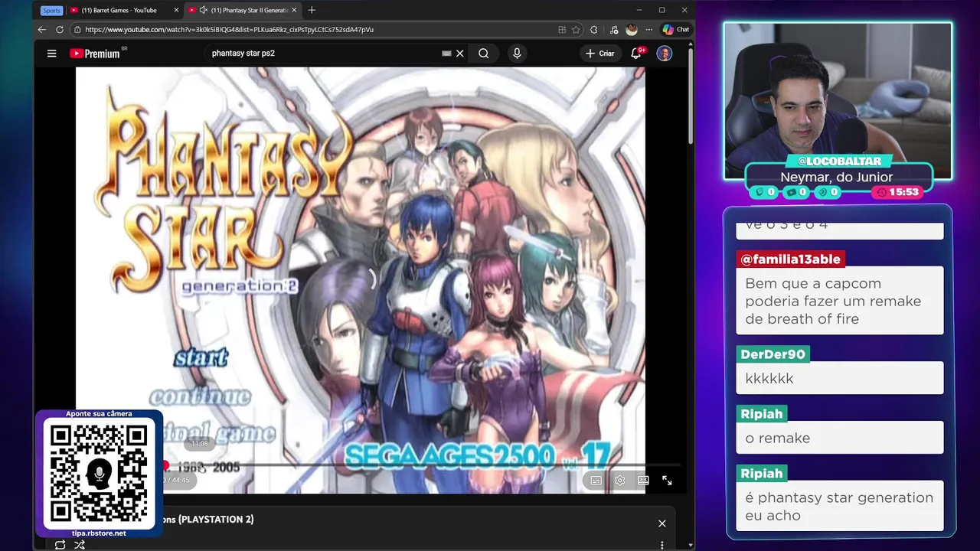Close the Barret Games tab
Image resolution: width=980 pixels, height=551 pixels.
(176, 10)
